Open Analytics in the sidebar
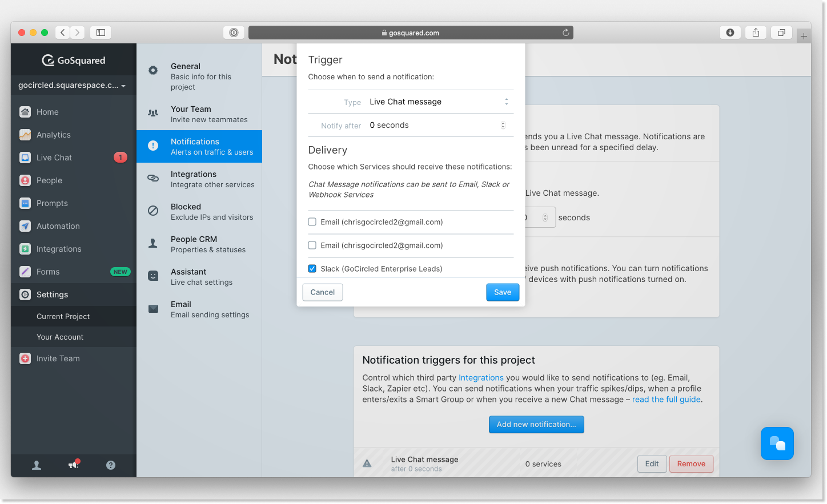Image resolution: width=827 pixels, height=504 pixels. [x=73, y=135]
